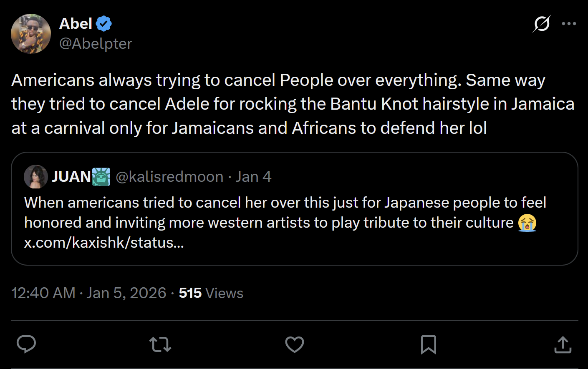Click the reply speech bubble icon
Screen dimensions: 588x369
tap(26, 344)
